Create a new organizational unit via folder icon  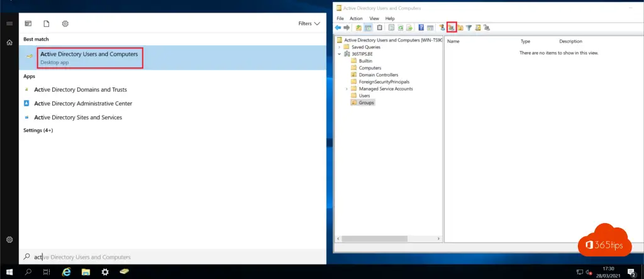460,28
